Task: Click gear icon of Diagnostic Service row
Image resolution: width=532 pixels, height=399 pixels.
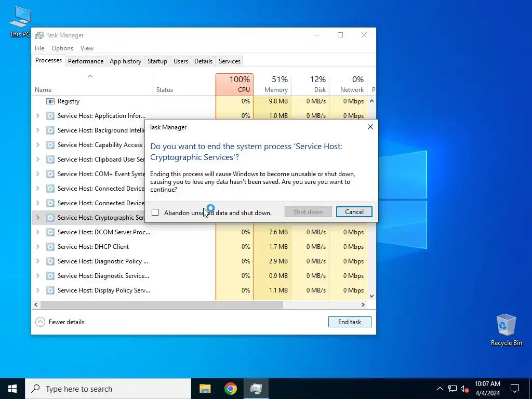Action: (50, 276)
